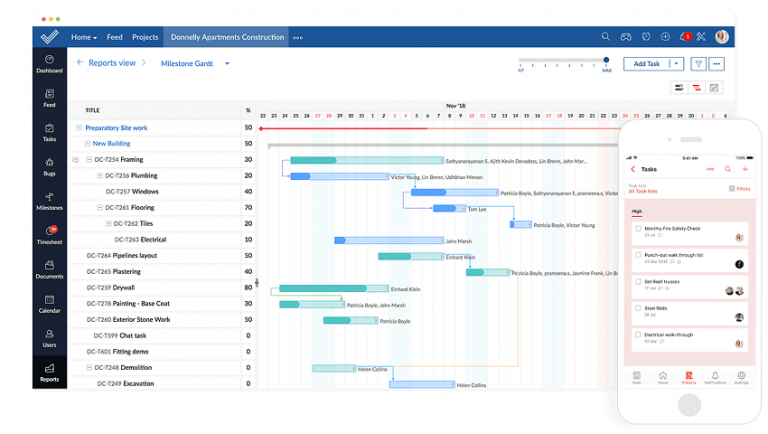The width and height of the screenshot is (768, 434).
Task: Open Bugs from the left sidebar
Action: [x=49, y=166]
